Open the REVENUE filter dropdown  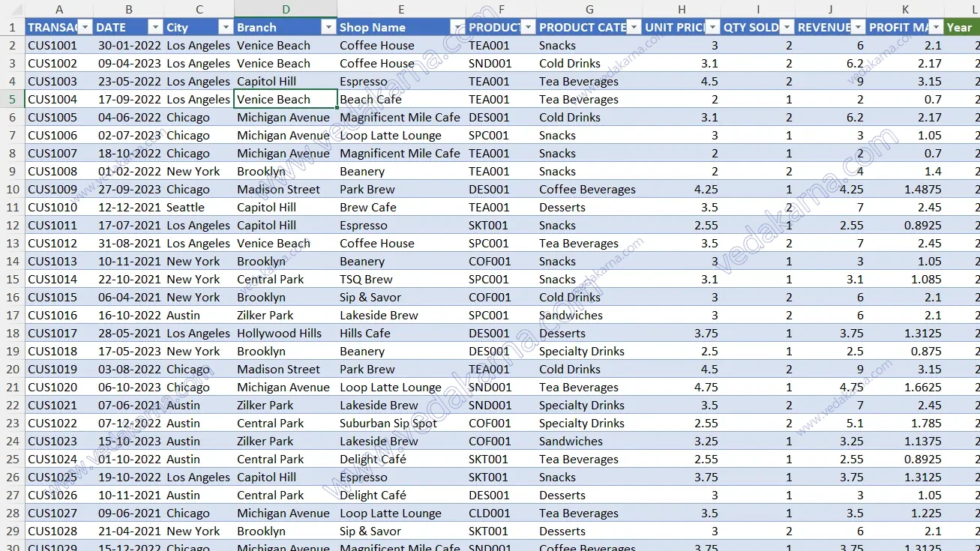[x=858, y=27]
